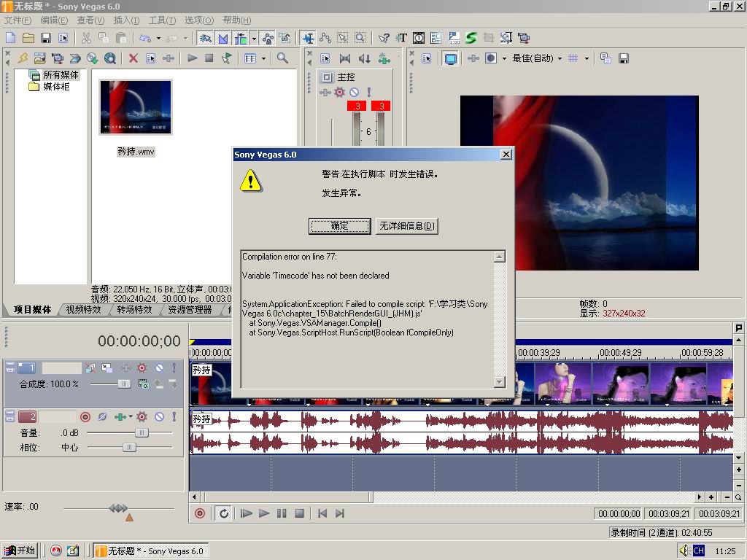Create a new project from the toolbar
This screenshot has width=747, height=560.
[10, 38]
